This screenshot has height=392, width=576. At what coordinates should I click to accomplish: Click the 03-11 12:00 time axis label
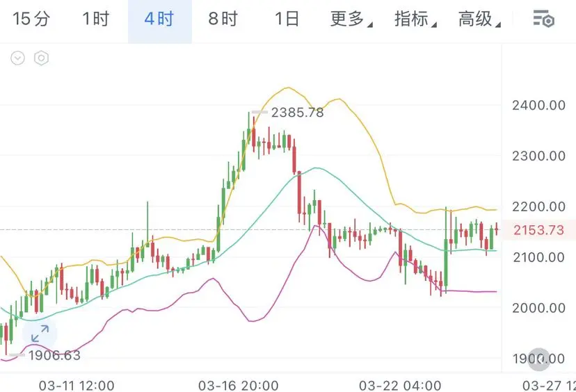(x=77, y=386)
